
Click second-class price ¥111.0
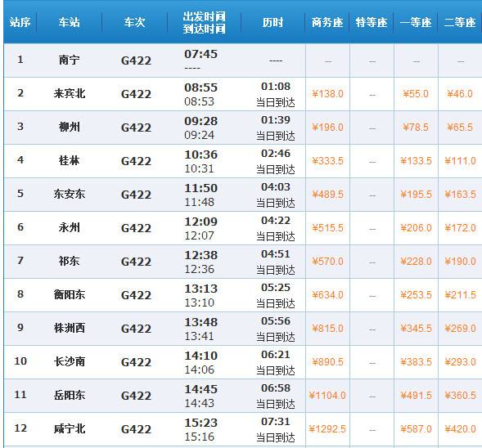tap(460, 160)
